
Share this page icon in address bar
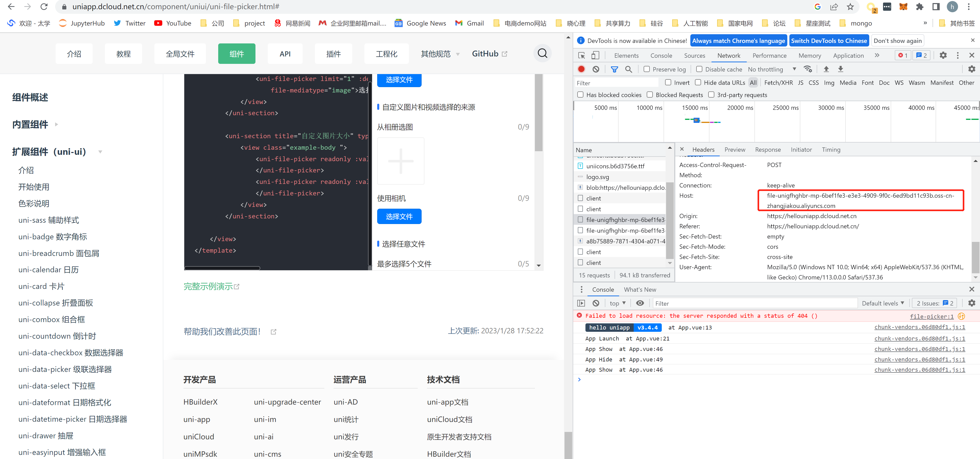(x=834, y=6)
